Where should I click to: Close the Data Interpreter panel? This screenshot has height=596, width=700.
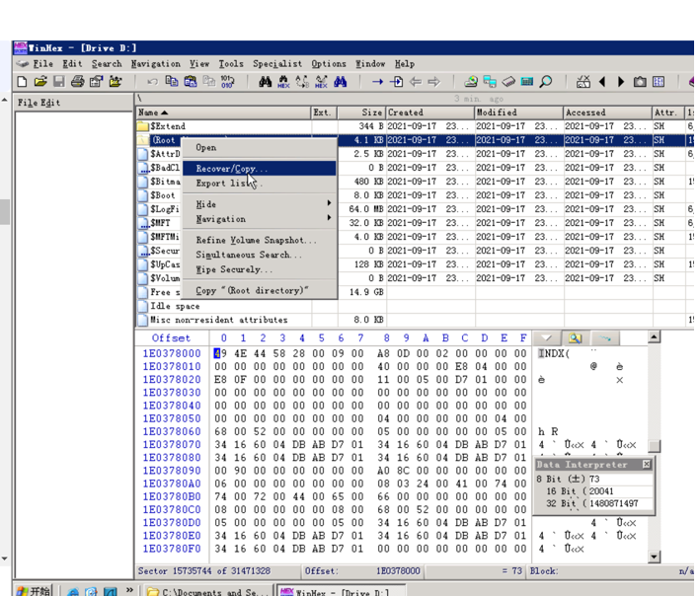click(646, 465)
